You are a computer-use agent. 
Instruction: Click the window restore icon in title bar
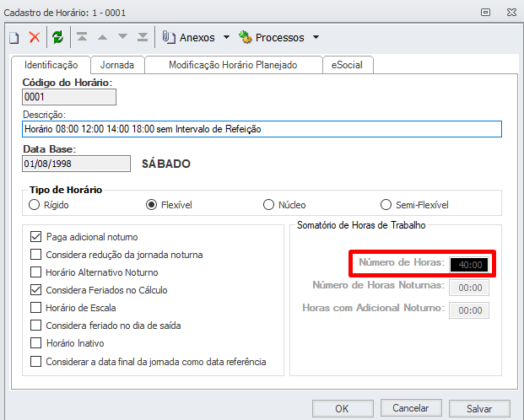485,13
